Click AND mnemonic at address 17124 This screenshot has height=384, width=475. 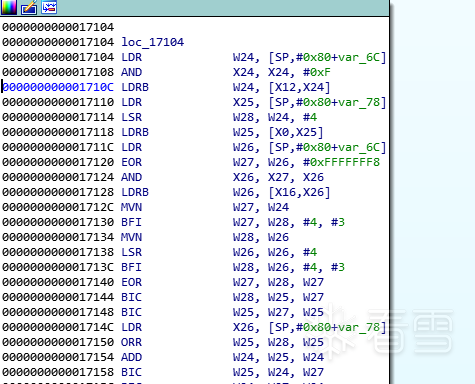tap(131, 177)
